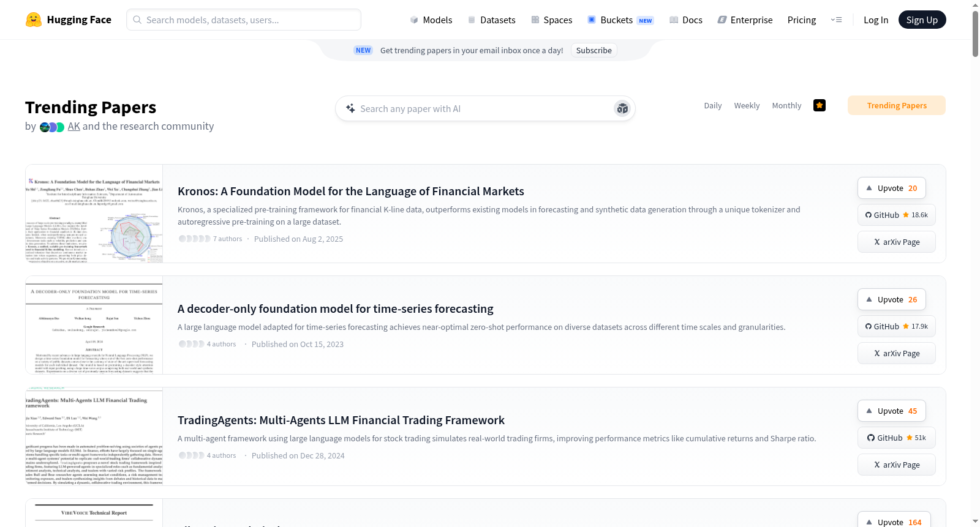Click the Sign Up button
This screenshot has height=527, width=980.
pos(922,20)
